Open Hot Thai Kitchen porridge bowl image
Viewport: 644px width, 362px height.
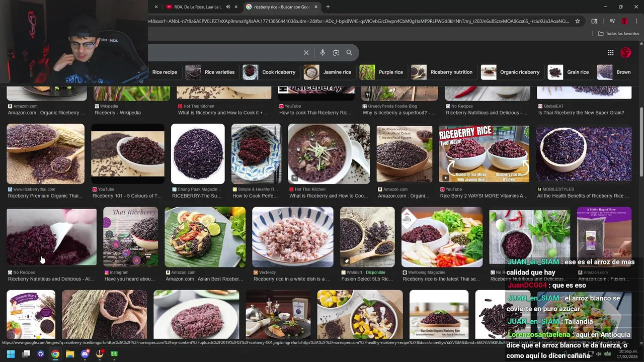coord(329,154)
